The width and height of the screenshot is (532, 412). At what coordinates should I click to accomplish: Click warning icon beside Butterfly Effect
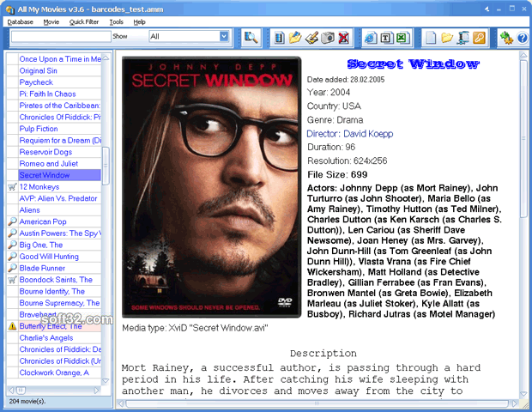click(12, 326)
